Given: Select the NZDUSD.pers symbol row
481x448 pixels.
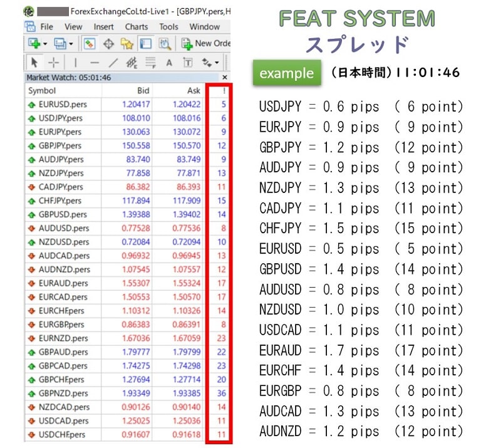Looking at the screenshot, I should point(127,242).
